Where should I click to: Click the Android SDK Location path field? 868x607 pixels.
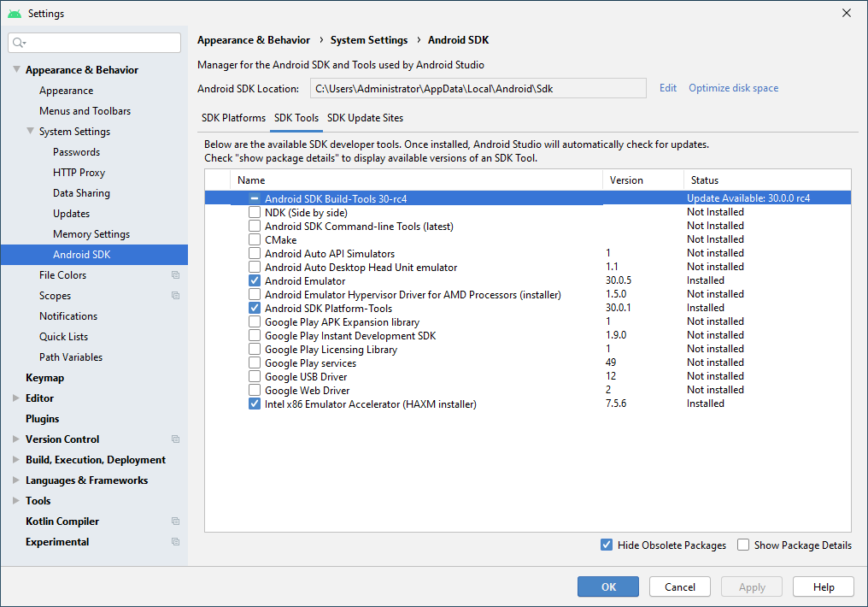point(478,89)
